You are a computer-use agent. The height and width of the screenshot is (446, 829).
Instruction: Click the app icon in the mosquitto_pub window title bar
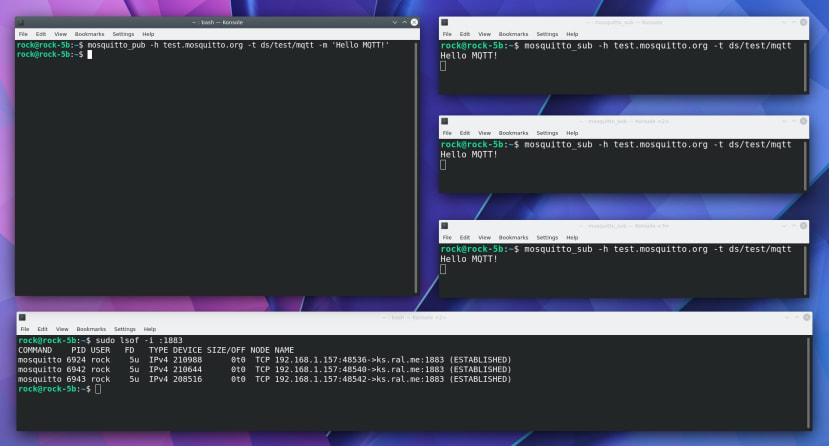(x=21, y=22)
